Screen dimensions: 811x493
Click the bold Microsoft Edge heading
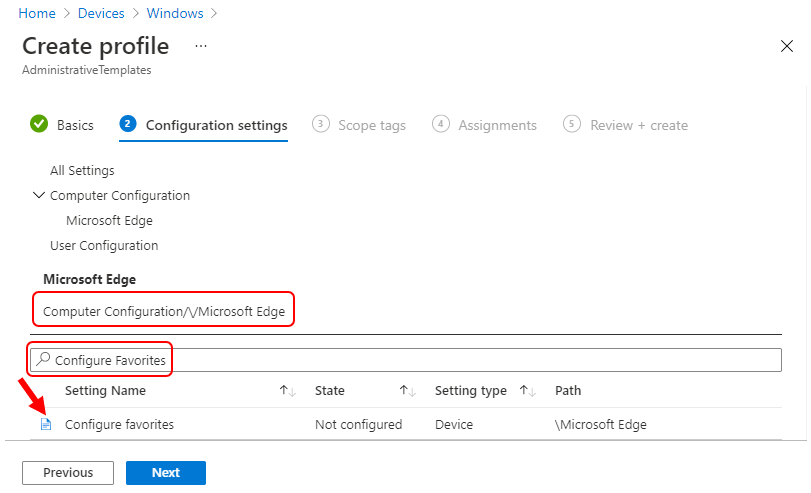coord(89,279)
